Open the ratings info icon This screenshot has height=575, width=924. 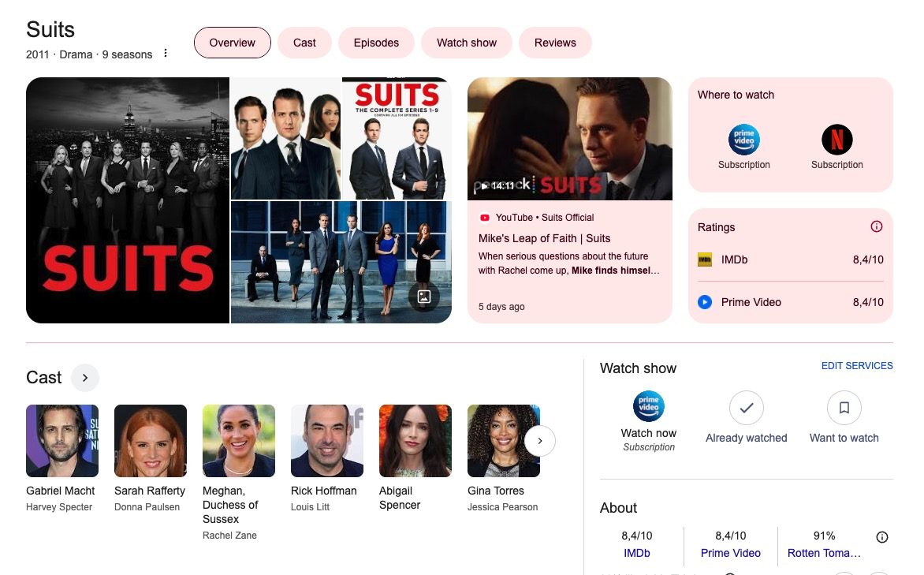[x=876, y=226]
